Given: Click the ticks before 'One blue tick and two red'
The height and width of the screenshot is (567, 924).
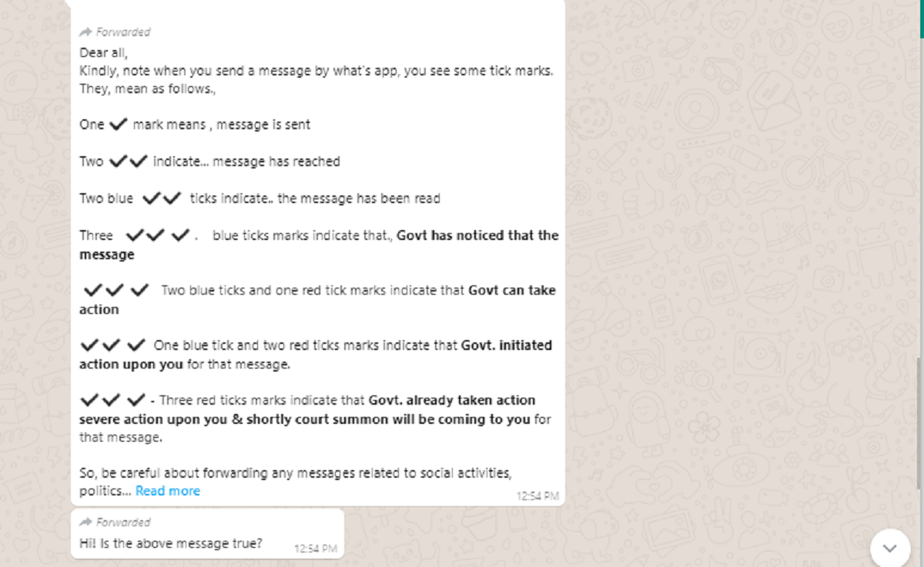Looking at the screenshot, I should click(112, 345).
